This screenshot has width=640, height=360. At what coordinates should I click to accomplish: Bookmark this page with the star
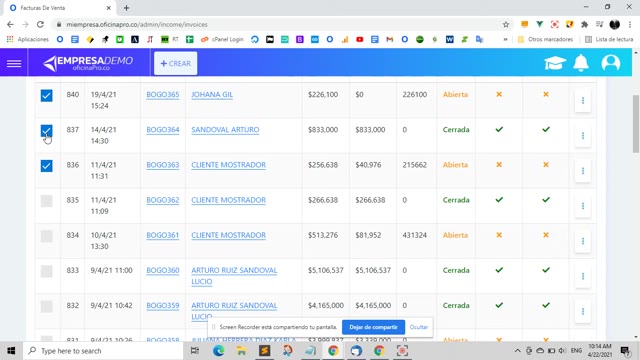(506, 24)
